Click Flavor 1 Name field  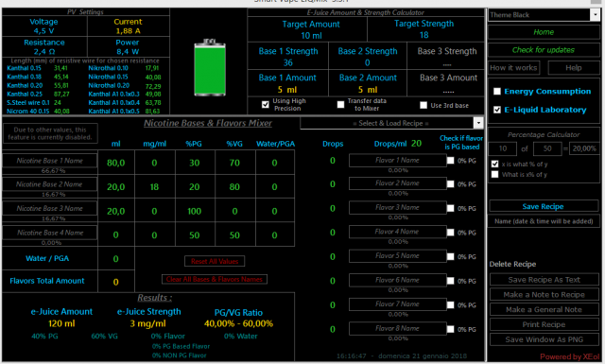tap(397, 160)
